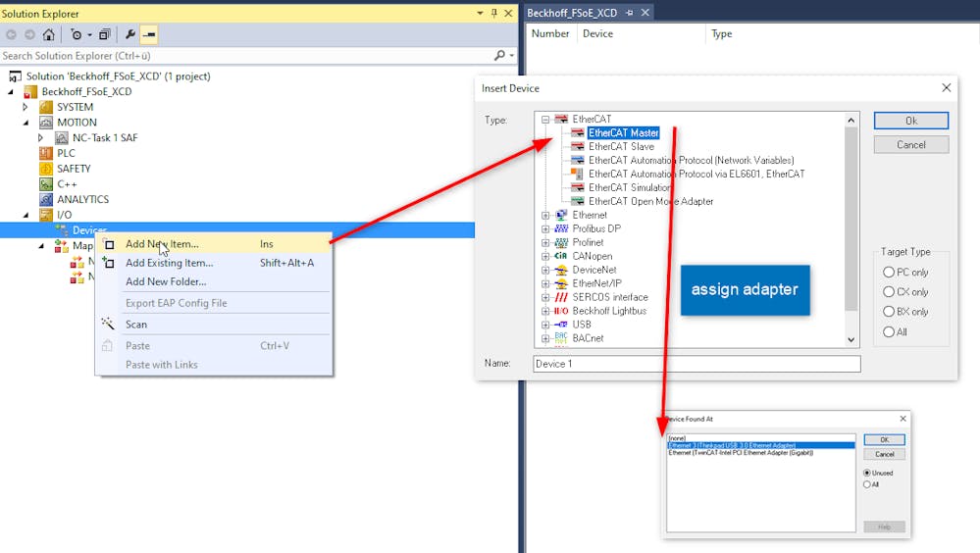Select All radio in Device Found At
The image size is (980, 553).
(867, 484)
